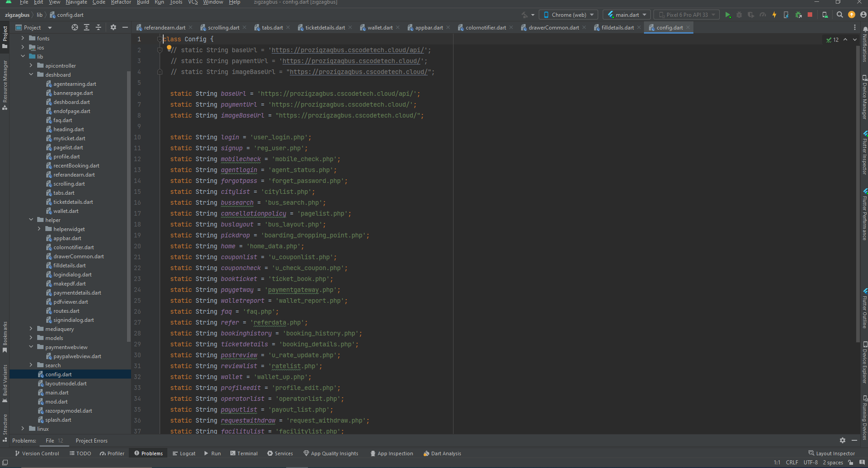Open the Chrome (web) device dropdown
This screenshot has width=868, height=468.
[x=569, y=15]
